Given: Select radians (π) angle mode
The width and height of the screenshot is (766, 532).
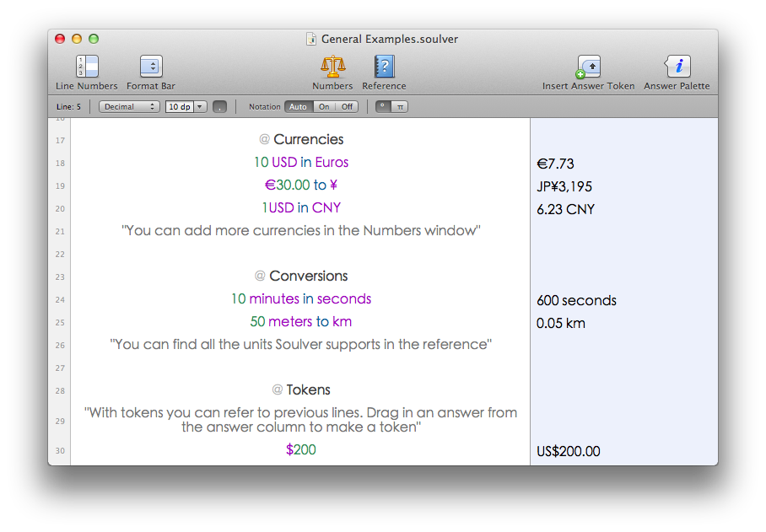Looking at the screenshot, I should [400, 107].
